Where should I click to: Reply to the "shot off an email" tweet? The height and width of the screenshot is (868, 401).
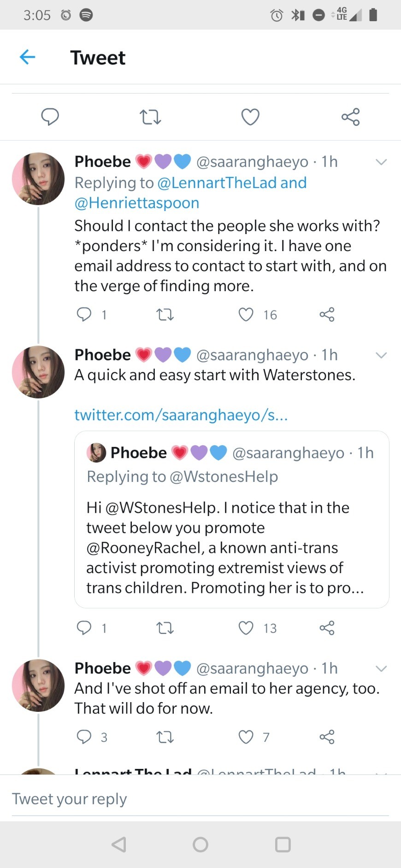[84, 737]
